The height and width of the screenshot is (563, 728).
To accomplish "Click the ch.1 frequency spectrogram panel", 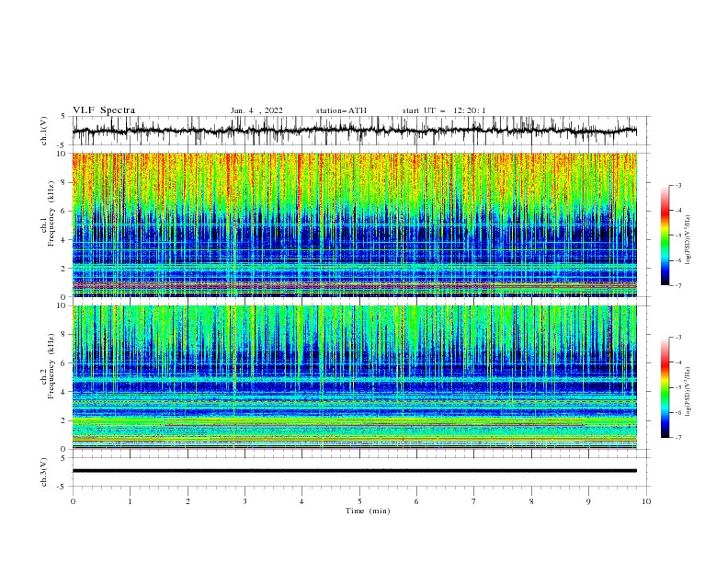I will point(354,224).
